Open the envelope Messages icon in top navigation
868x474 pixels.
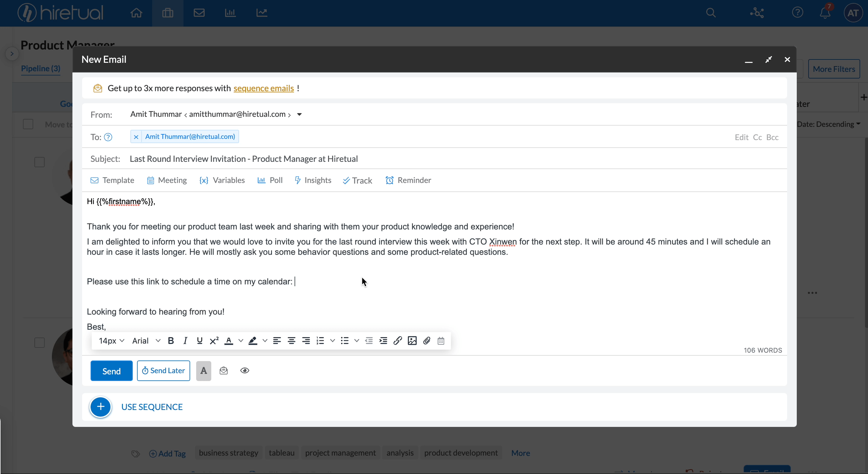point(199,13)
